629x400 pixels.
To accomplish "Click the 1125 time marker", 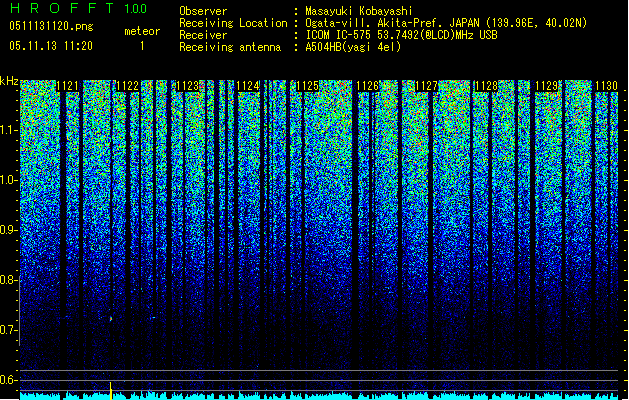I will (307, 86).
